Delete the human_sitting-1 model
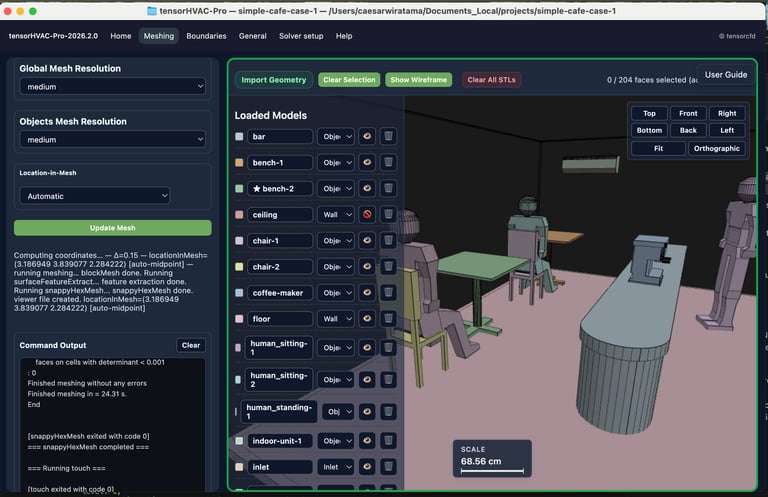This screenshot has width=768, height=497. [x=388, y=348]
